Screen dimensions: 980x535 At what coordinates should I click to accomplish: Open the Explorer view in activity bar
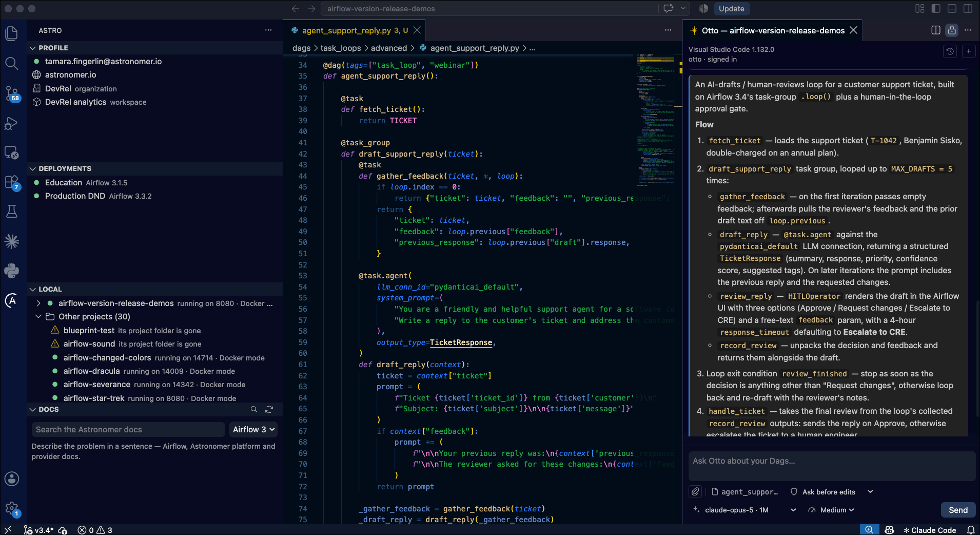11,34
